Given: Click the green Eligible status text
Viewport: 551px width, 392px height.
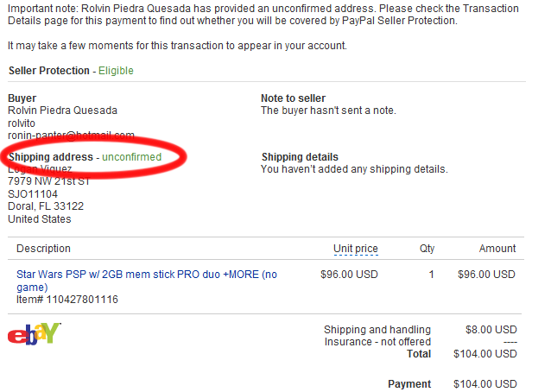Looking at the screenshot, I should [x=116, y=71].
